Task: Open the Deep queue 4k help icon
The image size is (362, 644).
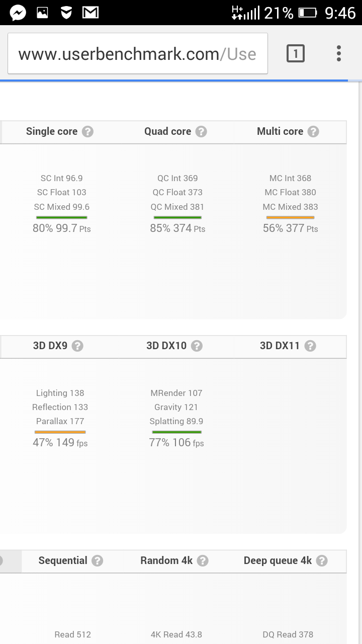Action: pyautogui.click(x=322, y=561)
